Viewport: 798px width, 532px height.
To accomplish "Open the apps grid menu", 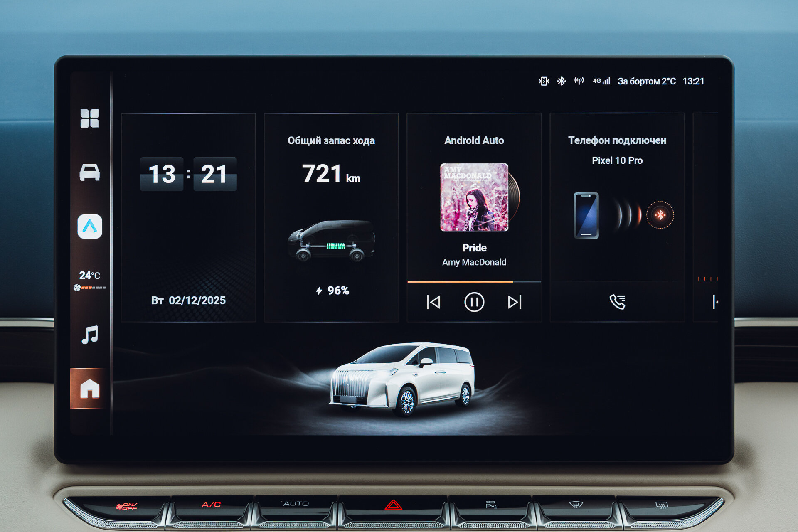I will 90,118.
